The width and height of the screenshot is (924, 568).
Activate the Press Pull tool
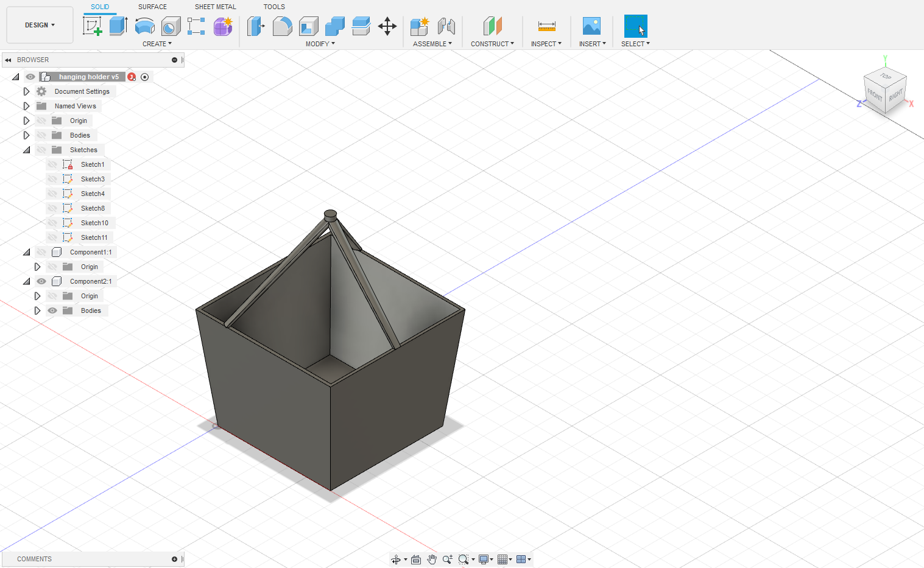tap(256, 26)
